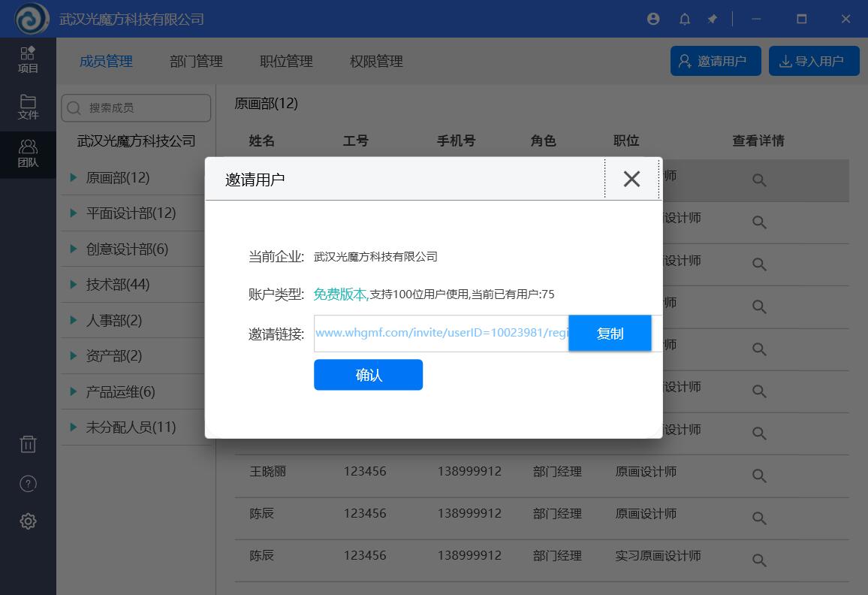Click the pin icon in title bar
This screenshot has width=868, height=595.
713,19
